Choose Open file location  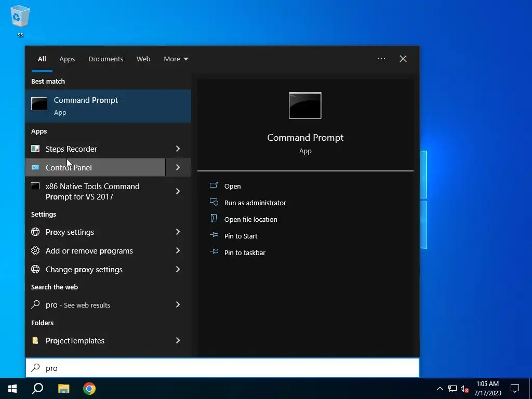[251, 220]
